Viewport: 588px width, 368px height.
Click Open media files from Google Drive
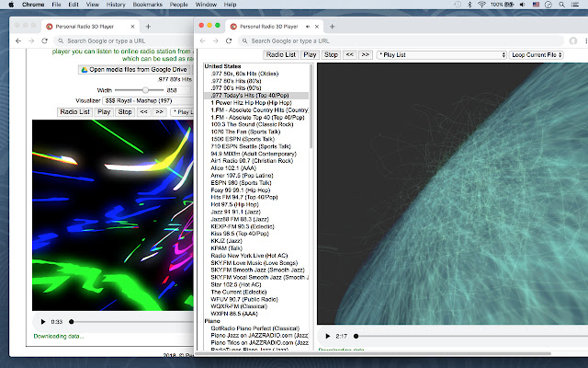[x=134, y=70]
